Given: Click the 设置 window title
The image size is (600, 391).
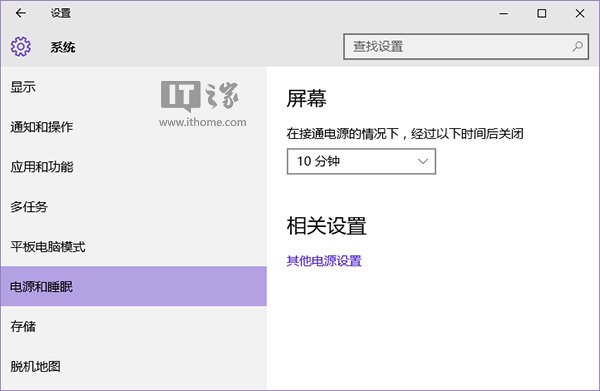Looking at the screenshot, I should (x=60, y=13).
